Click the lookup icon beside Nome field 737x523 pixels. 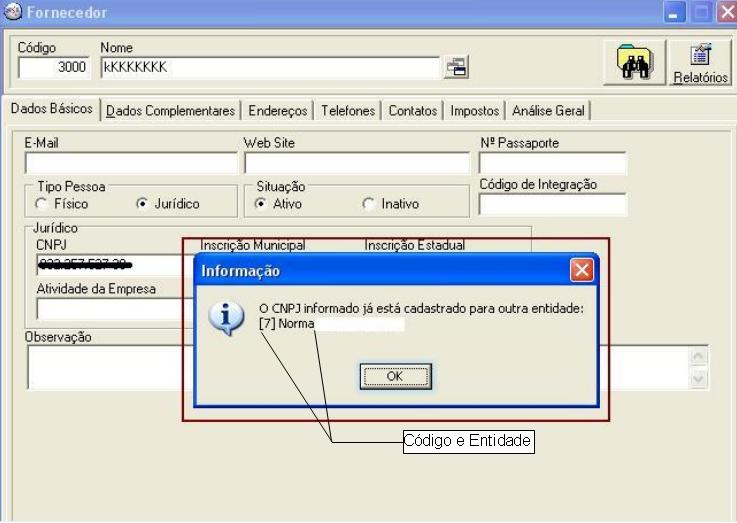click(x=456, y=68)
